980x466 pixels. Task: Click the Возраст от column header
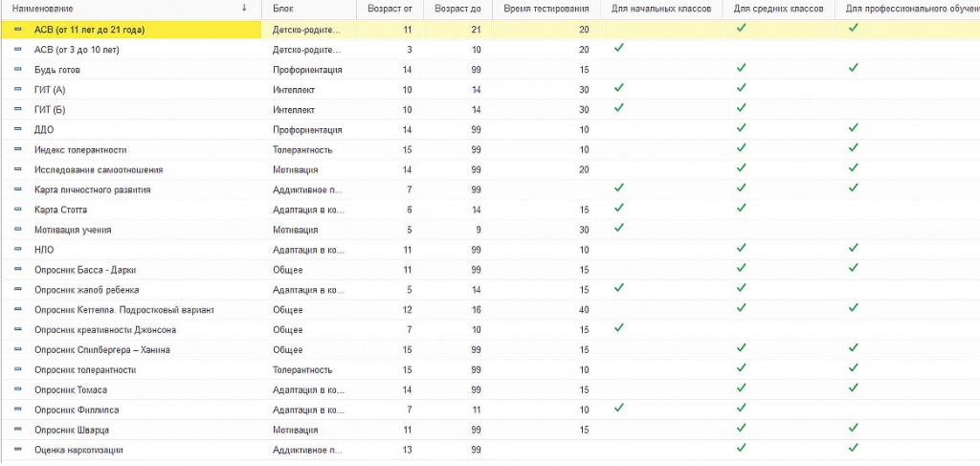point(390,9)
